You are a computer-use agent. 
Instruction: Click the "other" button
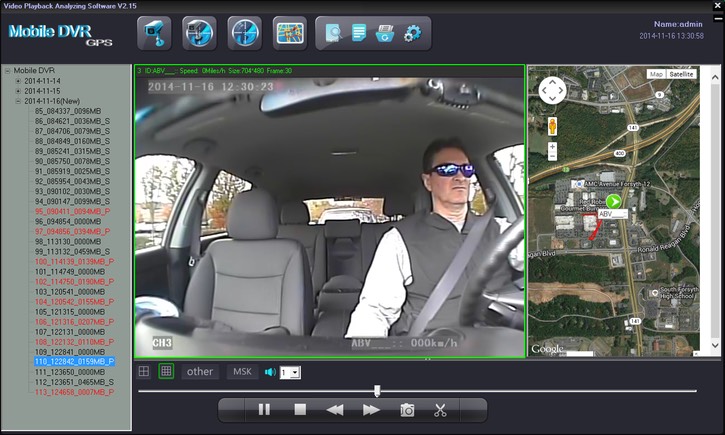200,372
